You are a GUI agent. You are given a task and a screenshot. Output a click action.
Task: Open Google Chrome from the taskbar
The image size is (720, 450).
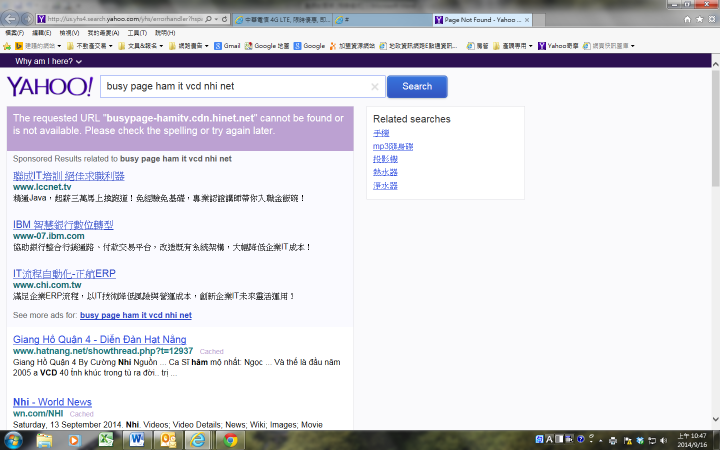[230, 441]
